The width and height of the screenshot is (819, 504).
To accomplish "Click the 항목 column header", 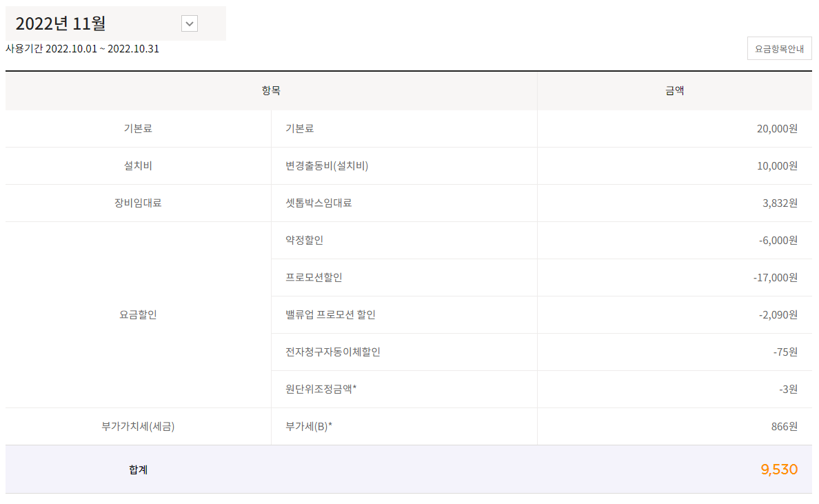I will (x=271, y=91).
